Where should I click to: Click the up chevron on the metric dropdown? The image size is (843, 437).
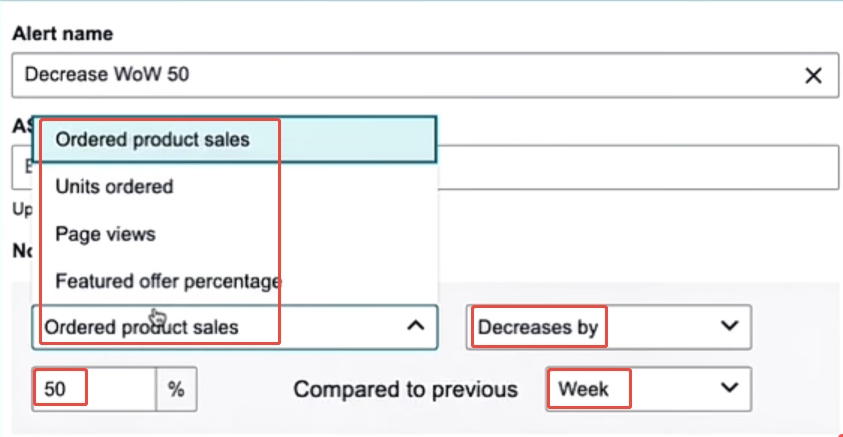click(x=417, y=326)
